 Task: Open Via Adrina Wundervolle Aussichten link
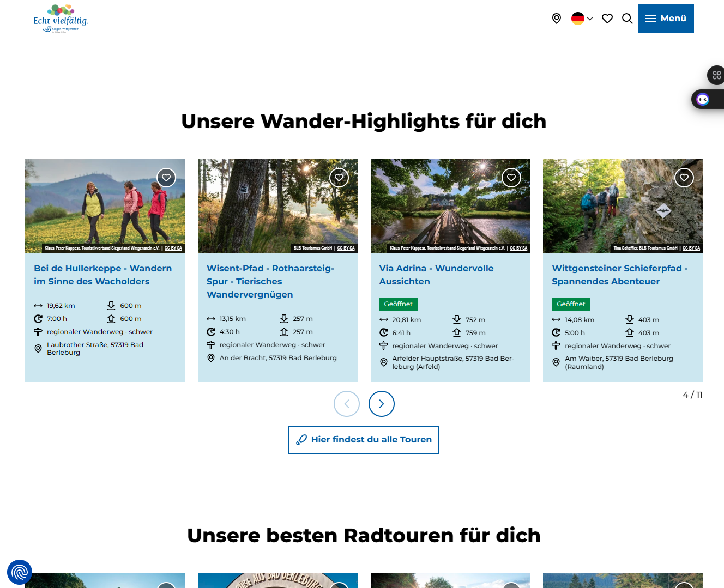coord(436,275)
